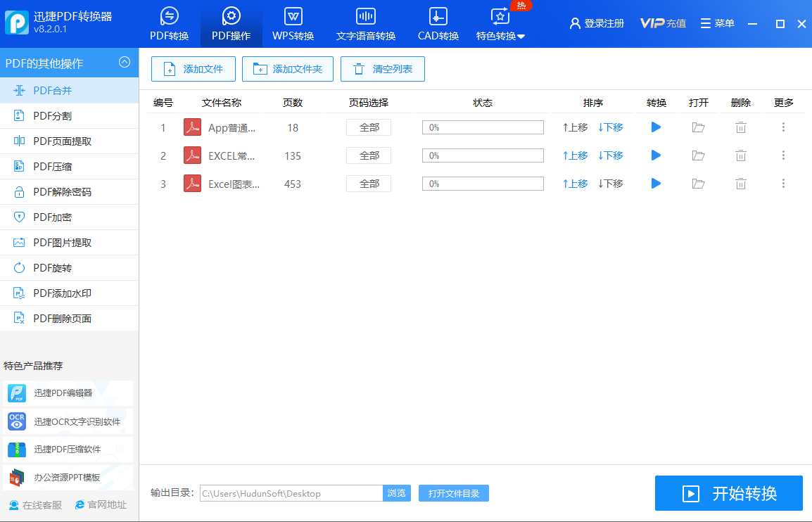The width and height of the screenshot is (812, 522).
Task: Collapse the PDF的其他操作 section
Action: click(x=125, y=62)
